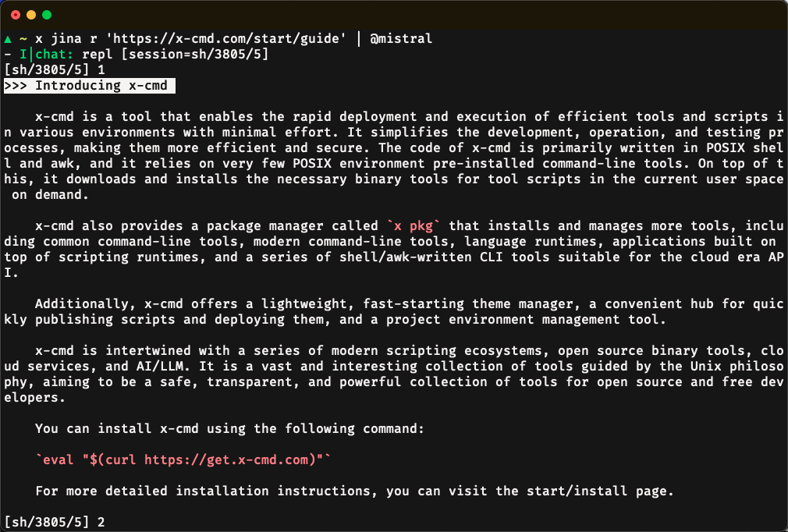Maximize the terminal with the green button
The image size is (788, 532).
coord(47,15)
